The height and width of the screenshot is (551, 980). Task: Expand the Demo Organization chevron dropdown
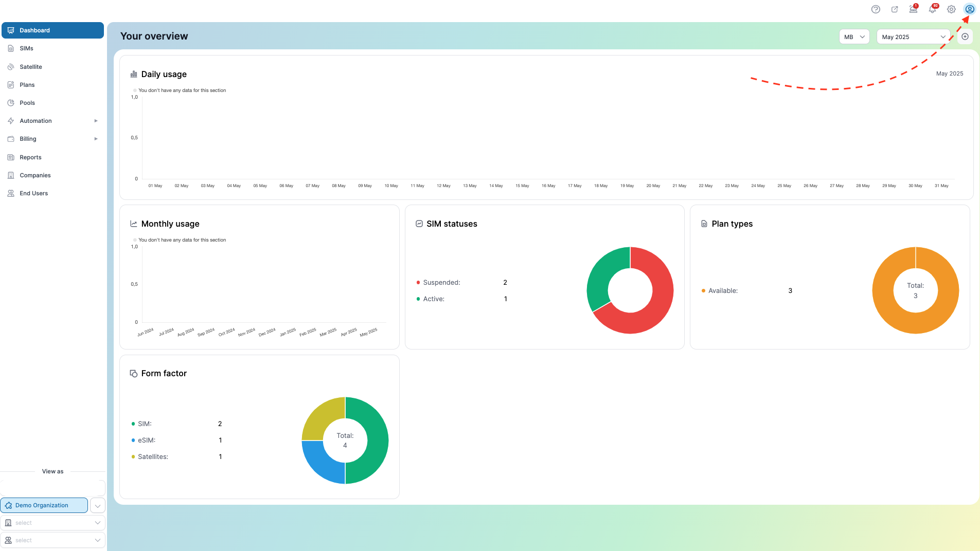point(98,505)
